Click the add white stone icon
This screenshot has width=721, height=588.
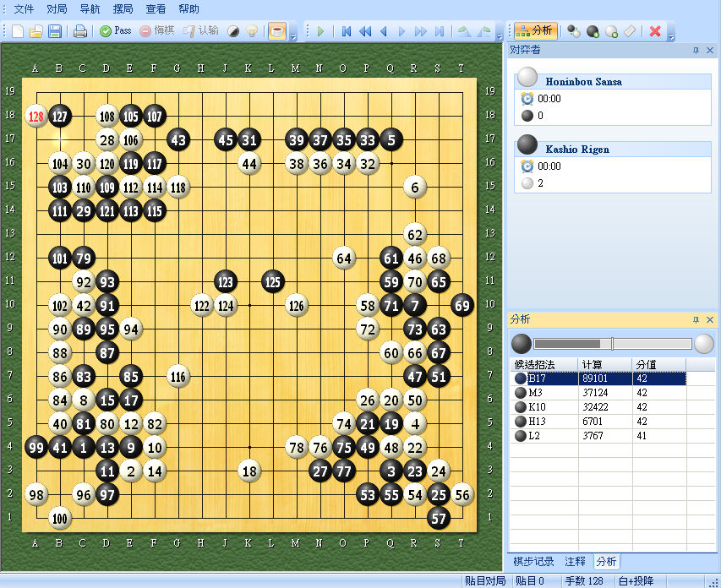[611, 31]
